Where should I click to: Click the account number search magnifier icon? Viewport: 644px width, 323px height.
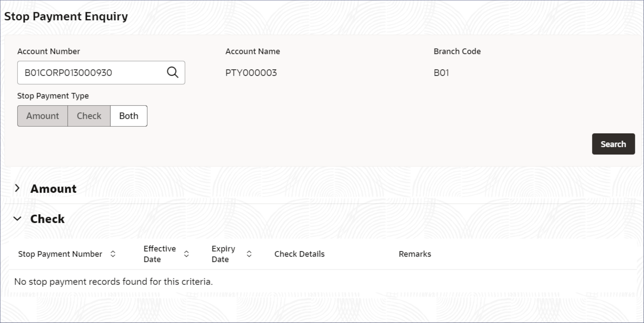172,72
